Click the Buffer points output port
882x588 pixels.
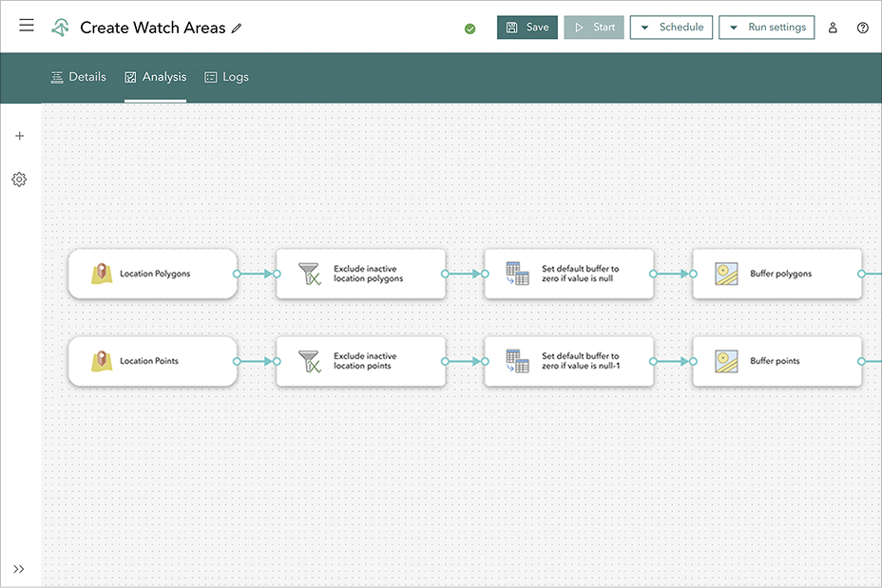tap(861, 362)
